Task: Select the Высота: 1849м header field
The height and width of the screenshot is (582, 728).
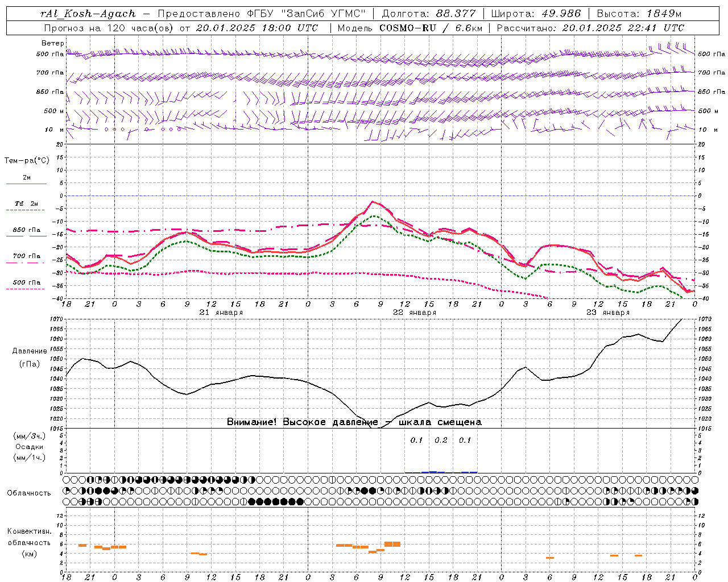Action: [638, 14]
